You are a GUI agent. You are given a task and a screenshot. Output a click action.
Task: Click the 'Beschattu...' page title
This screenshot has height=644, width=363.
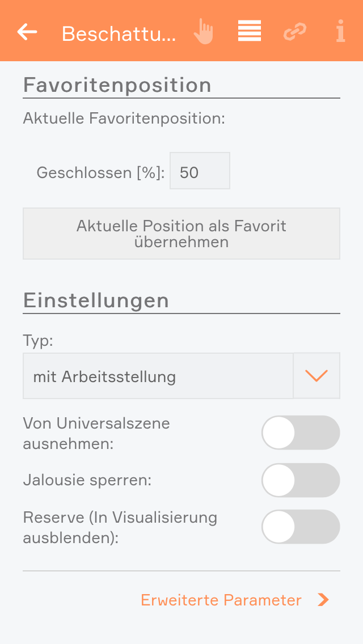119,33
